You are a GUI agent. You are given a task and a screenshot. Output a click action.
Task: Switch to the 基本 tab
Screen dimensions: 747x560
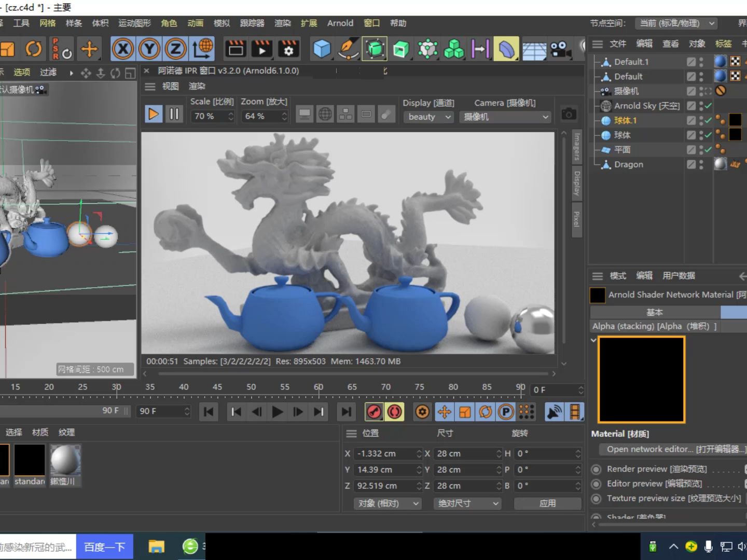[655, 312]
